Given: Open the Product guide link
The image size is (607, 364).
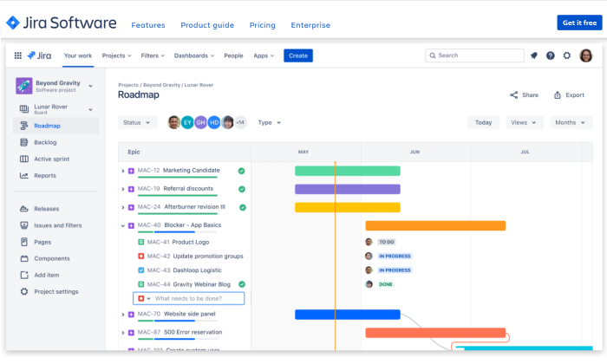Looking at the screenshot, I should click(207, 25).
